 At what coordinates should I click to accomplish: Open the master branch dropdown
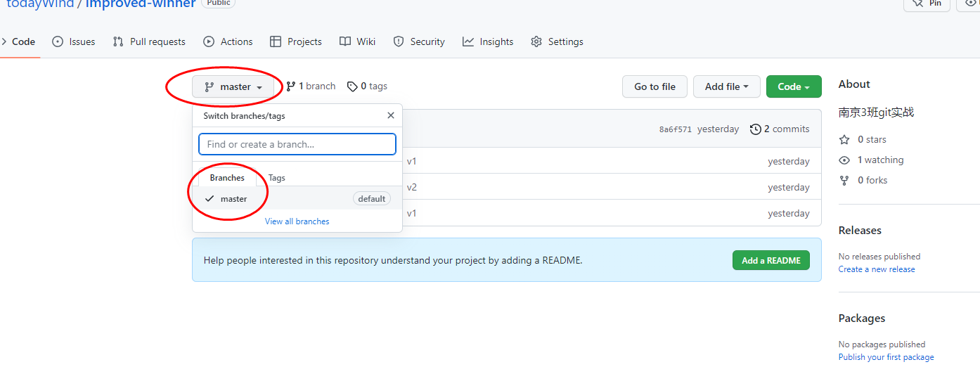tap(233, 87)
